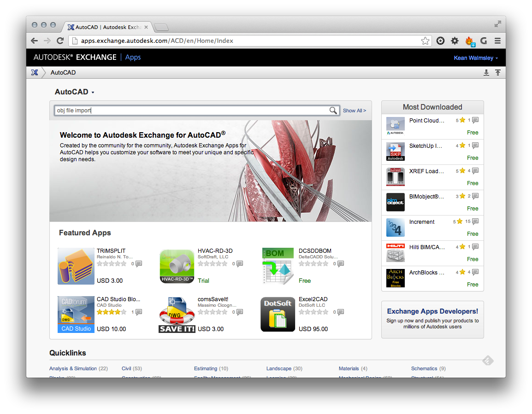Image resolution: width=532 pixels, height=414 pixels.
Task: Open the Analysis & Simulation quicklink
Action: (x=73, y=368)
